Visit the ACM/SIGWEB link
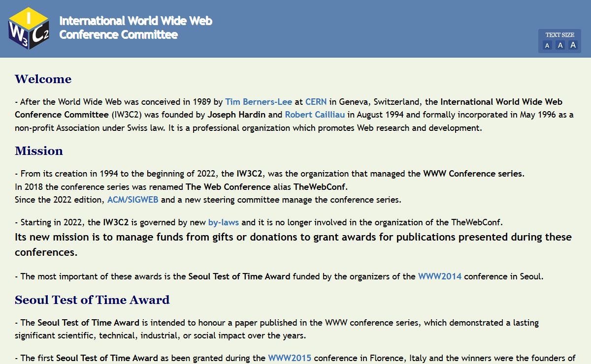 (133, 200)
